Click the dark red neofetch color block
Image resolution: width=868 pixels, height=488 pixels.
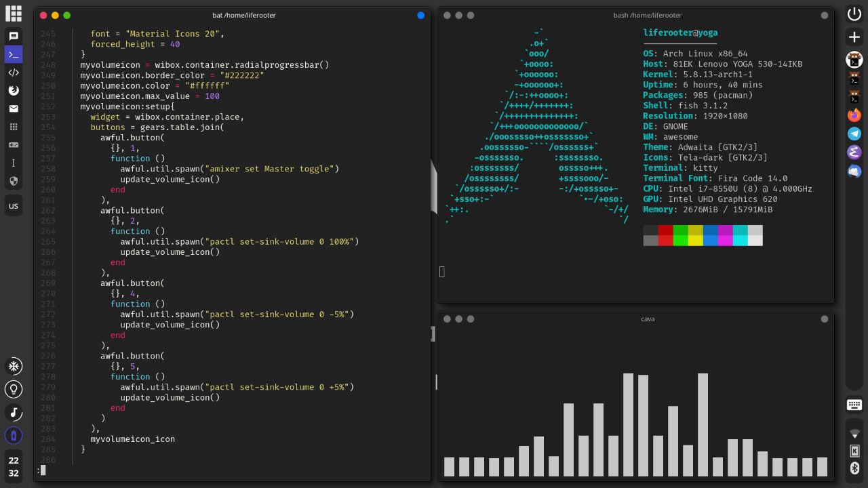pos(665,230)
